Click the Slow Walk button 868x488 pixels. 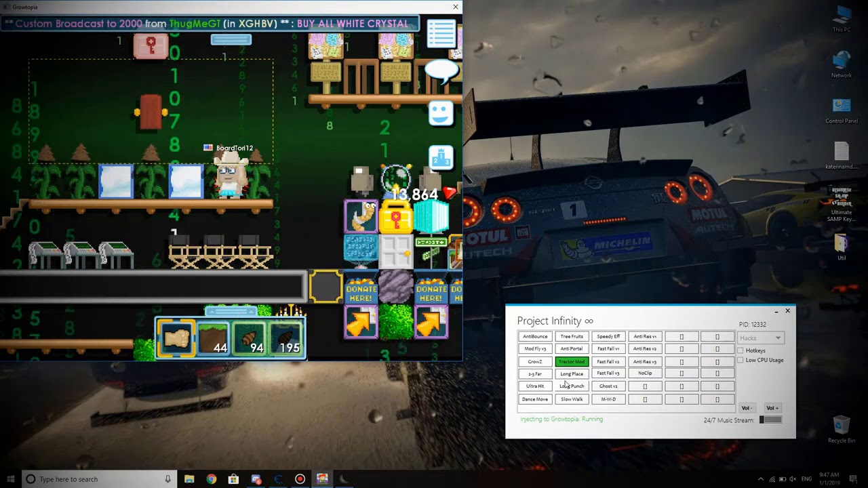point(572,399)
